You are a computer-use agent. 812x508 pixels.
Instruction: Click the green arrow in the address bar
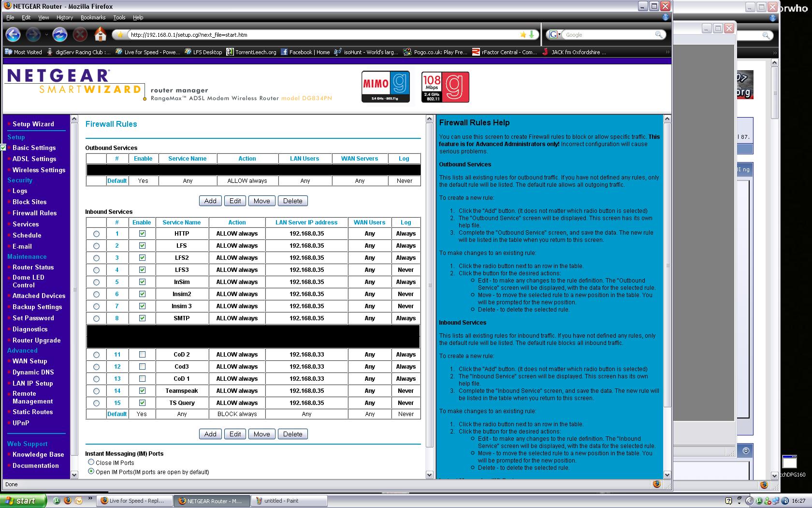(531, 35)
